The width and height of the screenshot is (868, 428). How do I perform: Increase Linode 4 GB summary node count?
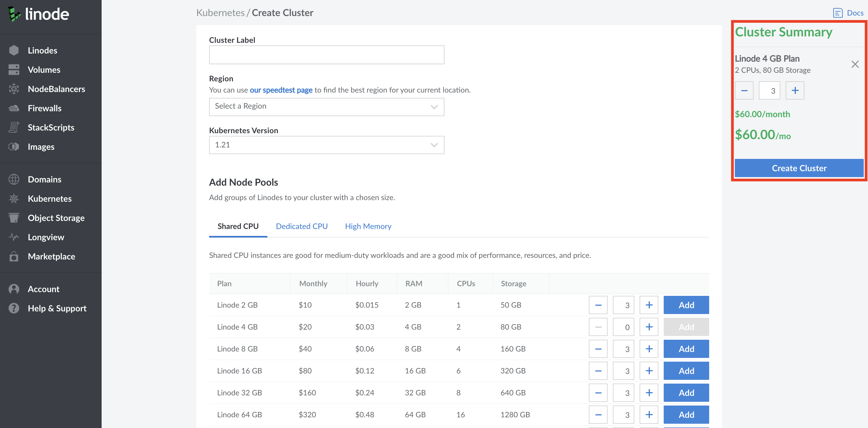click(x=795, y=91)
